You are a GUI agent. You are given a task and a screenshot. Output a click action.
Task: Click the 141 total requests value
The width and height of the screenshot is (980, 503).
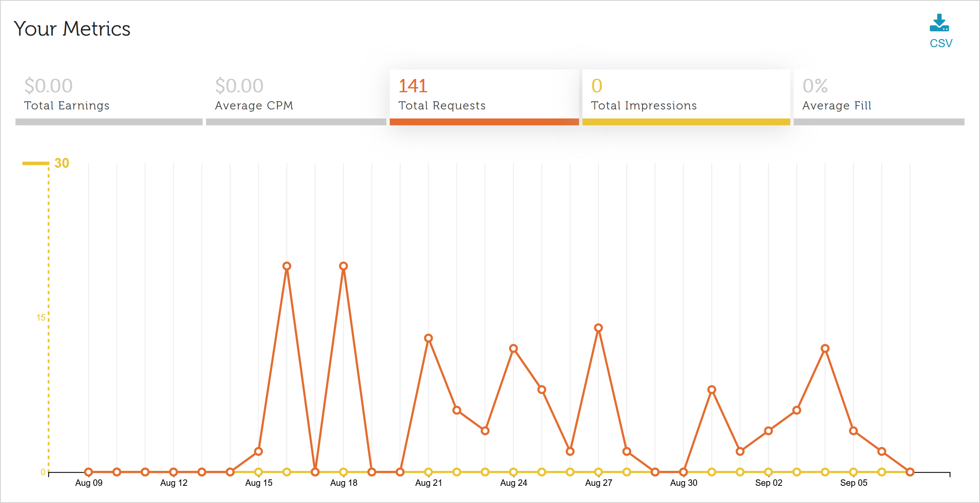[413, 86]
